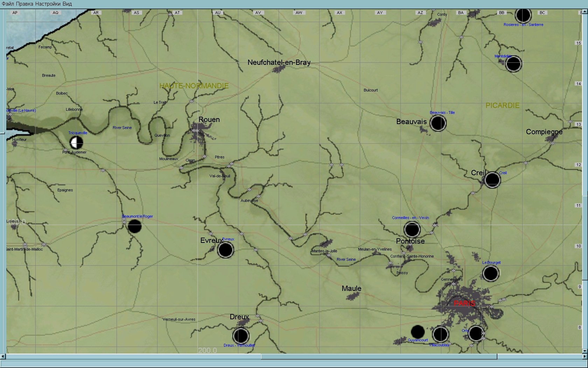
Task: Select the Le Bourget airfield marker
Action: click(491, 273)
